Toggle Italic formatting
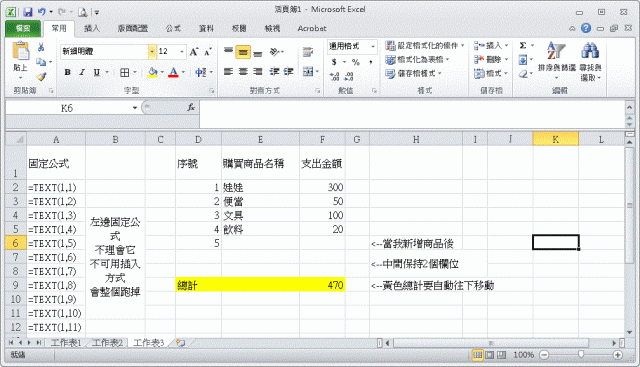The height and width of the screenshot is (367, 640). pos(82,73)
